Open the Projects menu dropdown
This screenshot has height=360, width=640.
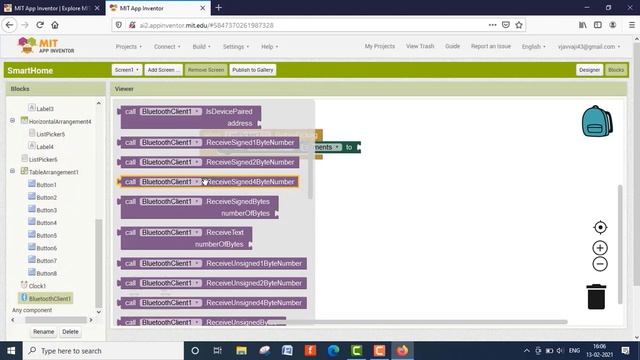click(129, 47)
